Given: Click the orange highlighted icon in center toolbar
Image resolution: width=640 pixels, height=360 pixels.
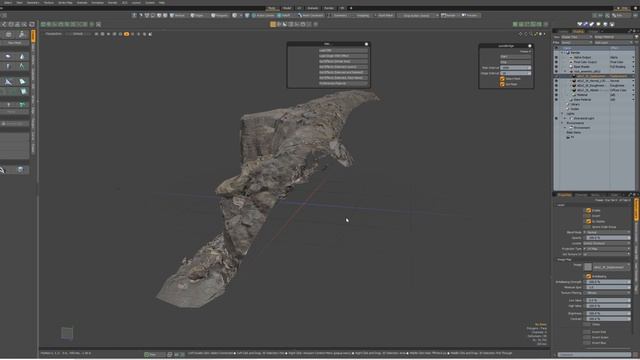Looking at the screenshot, I should pyautogui.click(x=273, y=24).
